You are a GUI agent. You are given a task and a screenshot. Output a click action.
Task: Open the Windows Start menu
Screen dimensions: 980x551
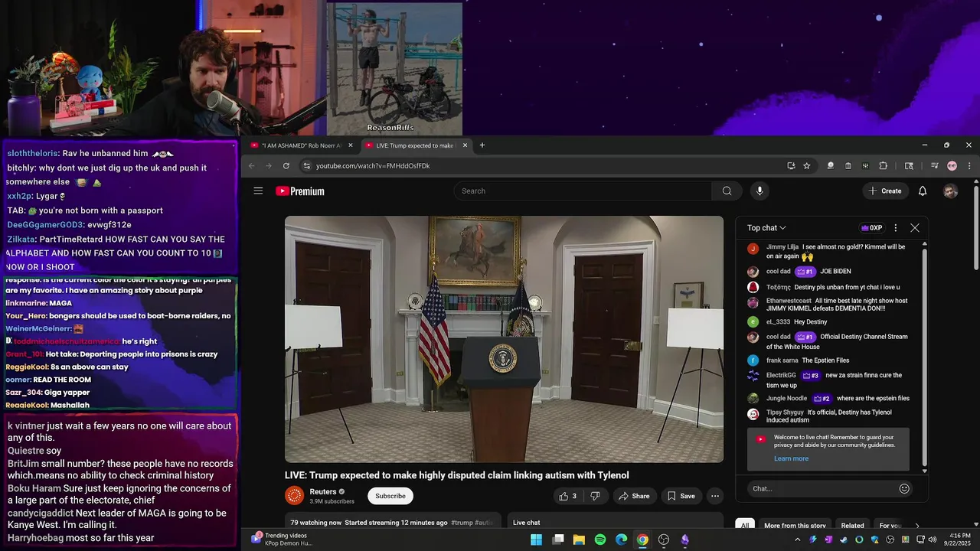click(537, 540)
